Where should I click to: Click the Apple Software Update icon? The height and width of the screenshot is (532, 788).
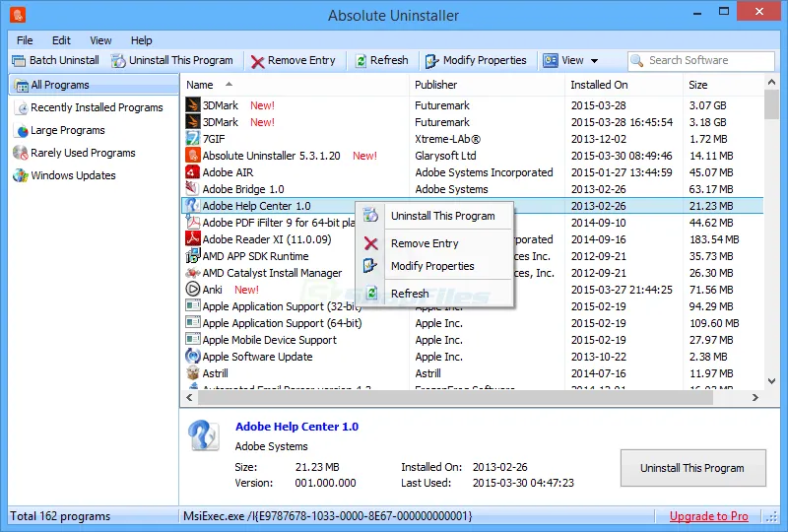192,356
